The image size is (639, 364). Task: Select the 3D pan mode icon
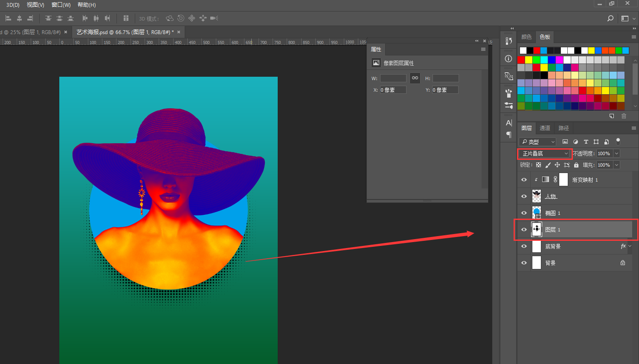[192, 18]
